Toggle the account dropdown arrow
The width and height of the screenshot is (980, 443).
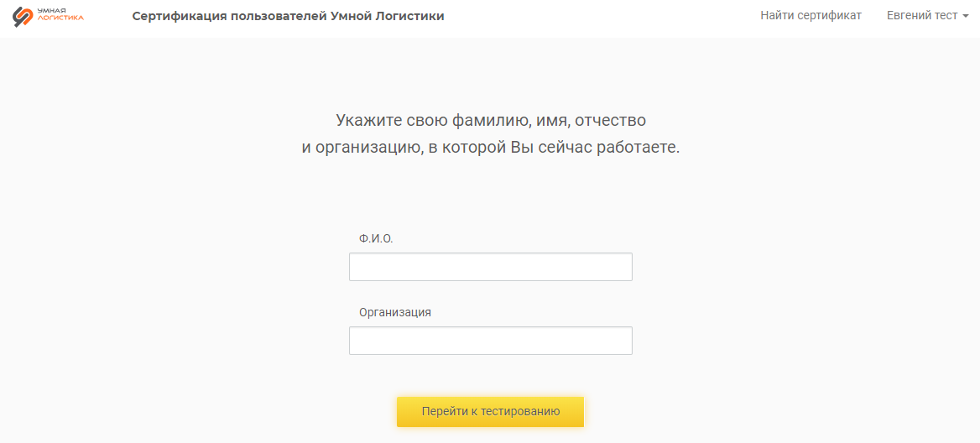point(964,16)
